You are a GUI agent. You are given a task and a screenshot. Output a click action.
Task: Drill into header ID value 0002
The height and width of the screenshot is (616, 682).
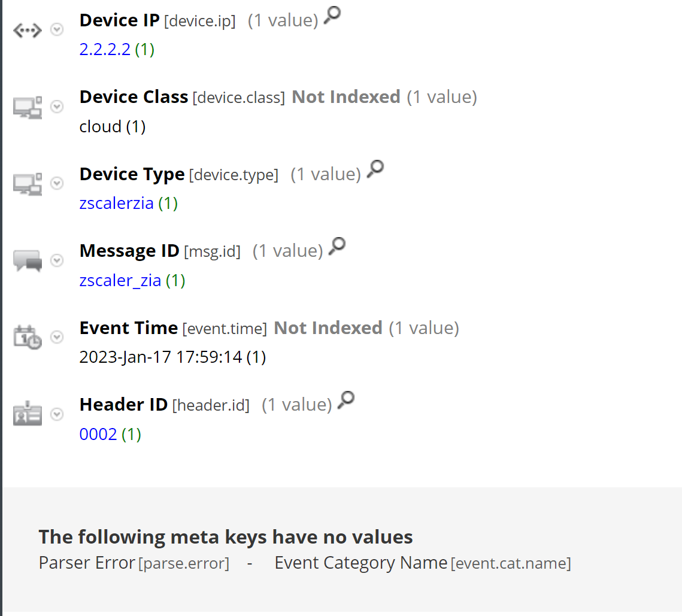pos(98,434)
